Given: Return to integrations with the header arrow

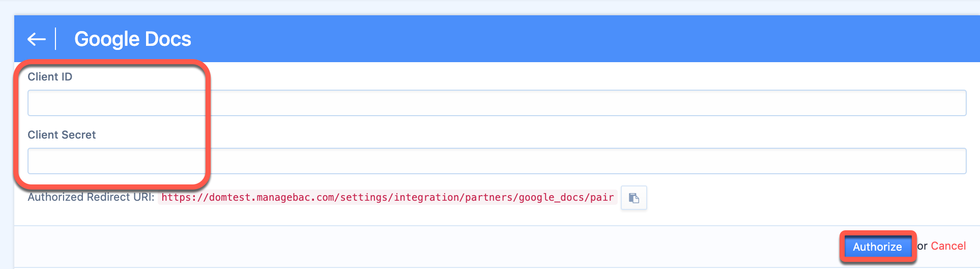Looking at the screenshot, I should (x=36, y=39).
